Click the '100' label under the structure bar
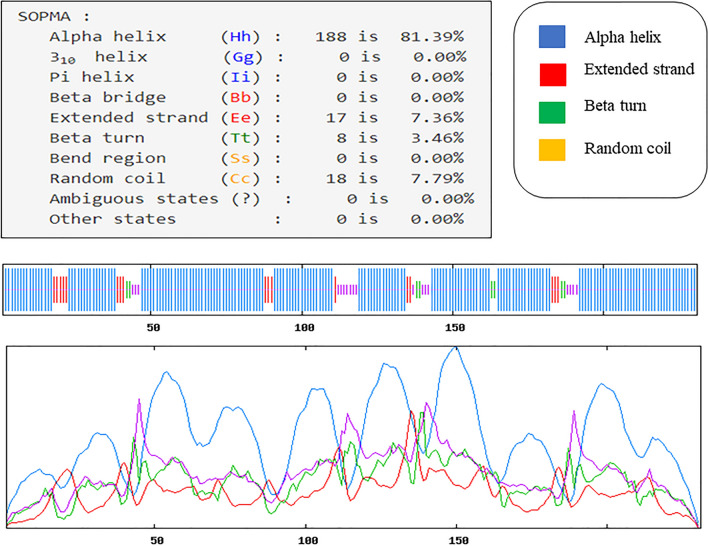Image resolution: width=708 pixels, height=546 pixels. click(x=304, y=328)
